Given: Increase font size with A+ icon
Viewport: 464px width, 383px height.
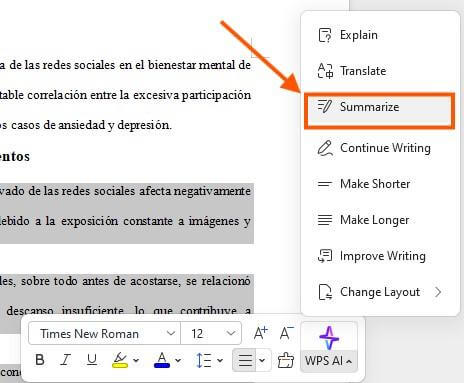Looking at the screenshot, I should coord(260,333).
